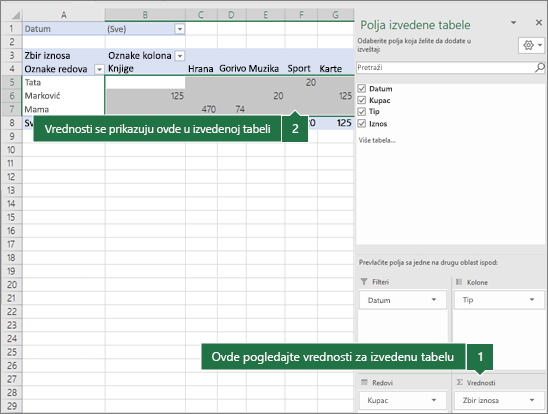Image resolution: width=548 pixels, height=414 pixels.
Task: Click the Redovi area icon
Action: point(364,382)
